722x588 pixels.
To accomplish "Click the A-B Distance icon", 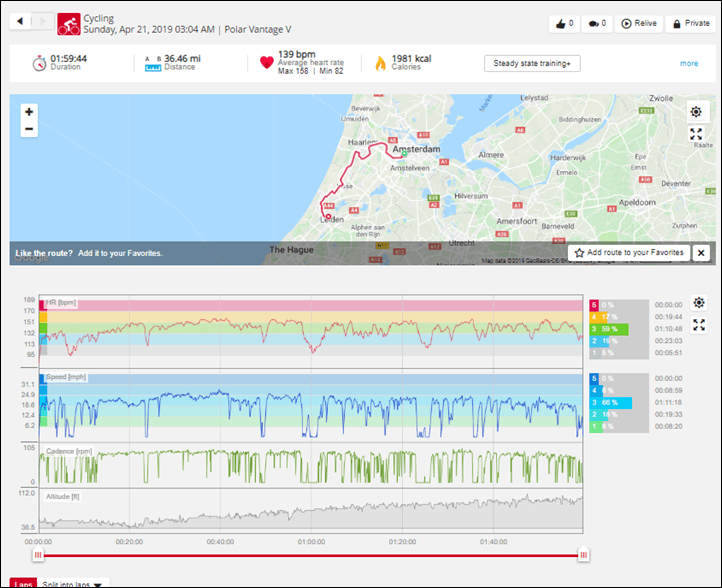I will (x=153, y=64).
